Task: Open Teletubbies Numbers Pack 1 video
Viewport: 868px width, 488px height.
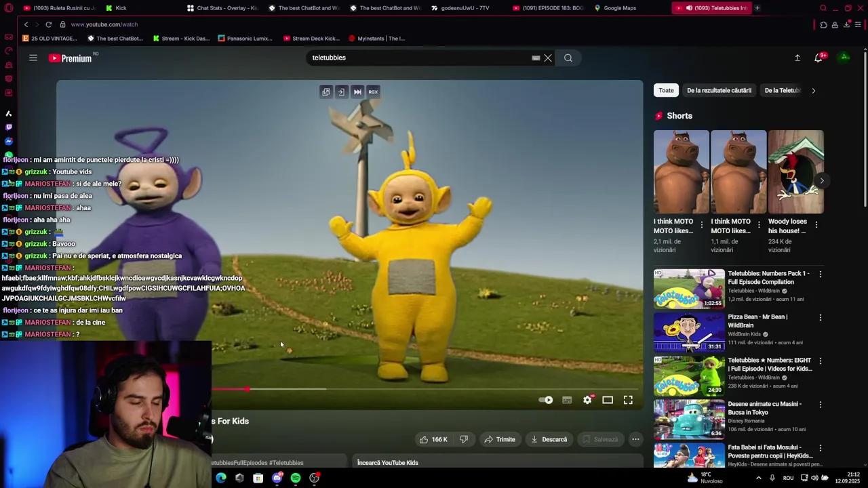Action: coord(689,289)
